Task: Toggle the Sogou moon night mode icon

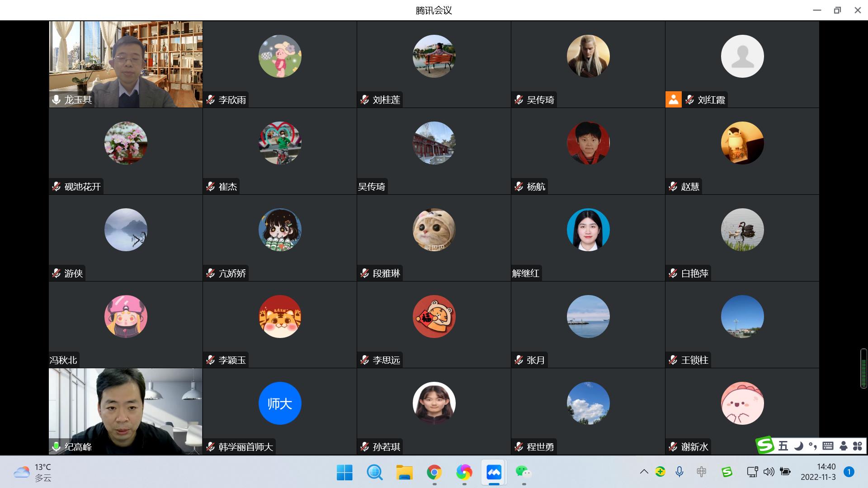Action: click(x=798, y=446)
